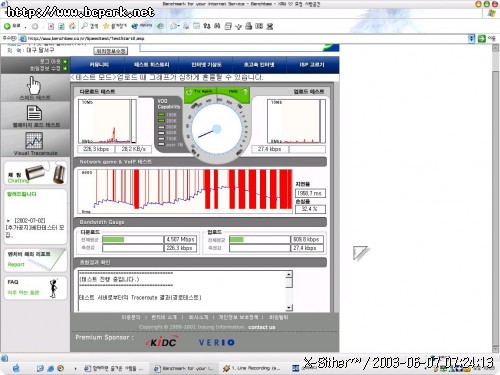The image size is (500, 375).
Task: Click the [2002-07-02] notice entry
Action: [35, 227]
